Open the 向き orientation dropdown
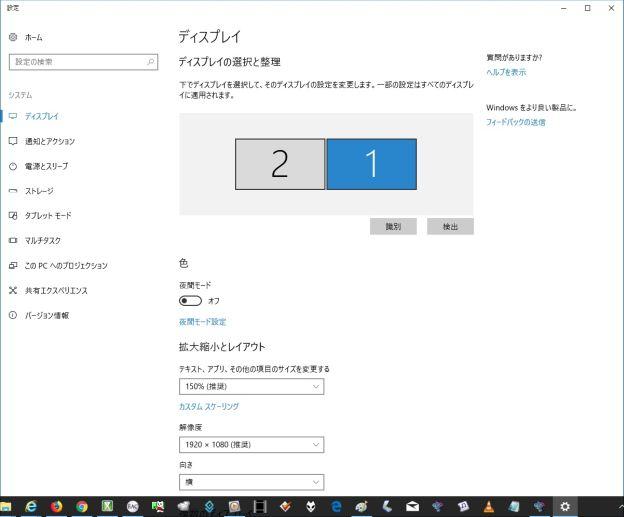Image resolution: width=624 pixels, height=517 pixels. pyautogui.click(x=252, y=482)
